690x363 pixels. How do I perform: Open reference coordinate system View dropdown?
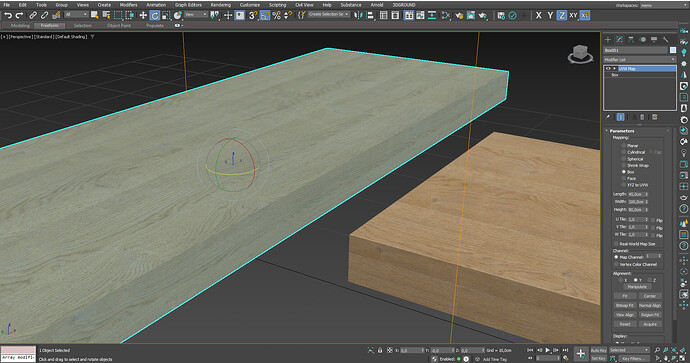click(x=195, y=15)
